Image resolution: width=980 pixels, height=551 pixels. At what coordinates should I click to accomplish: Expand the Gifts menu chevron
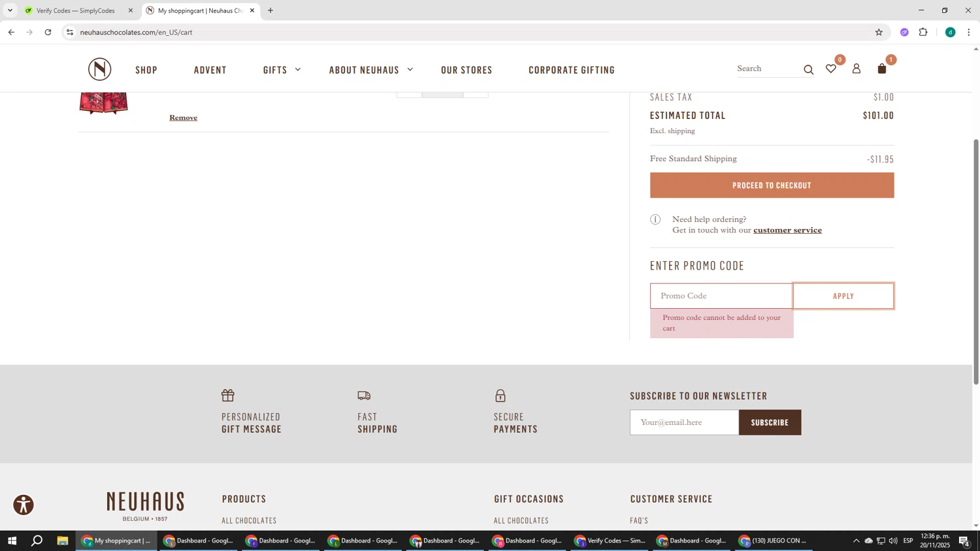click(x=298, y=69)
